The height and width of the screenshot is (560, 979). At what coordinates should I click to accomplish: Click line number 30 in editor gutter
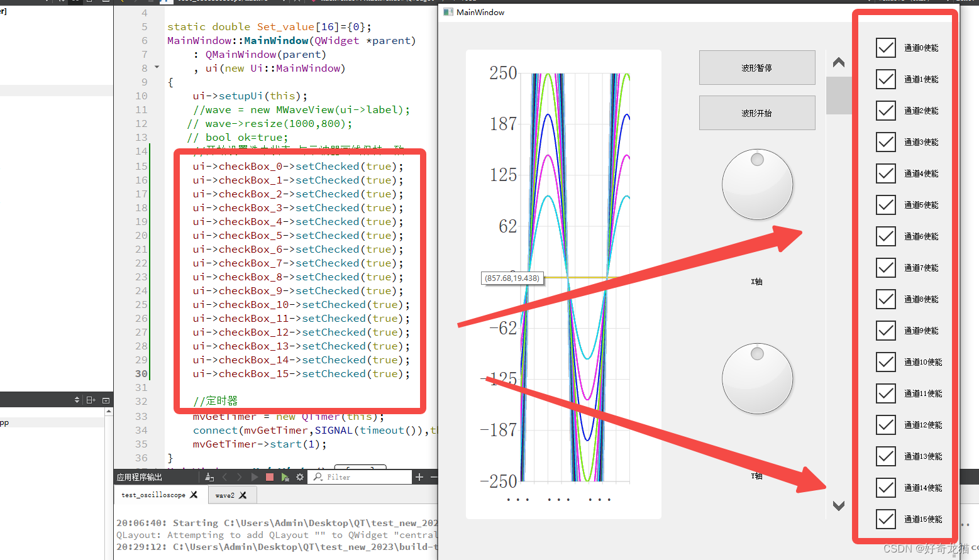point(141,374)
